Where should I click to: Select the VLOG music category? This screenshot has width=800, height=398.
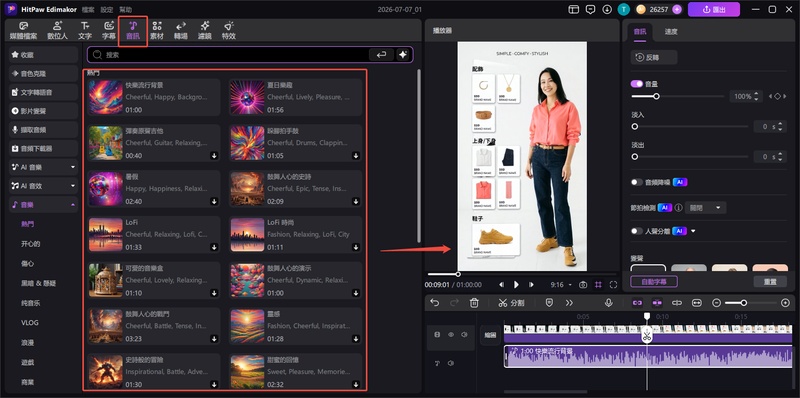pos(30,322)
